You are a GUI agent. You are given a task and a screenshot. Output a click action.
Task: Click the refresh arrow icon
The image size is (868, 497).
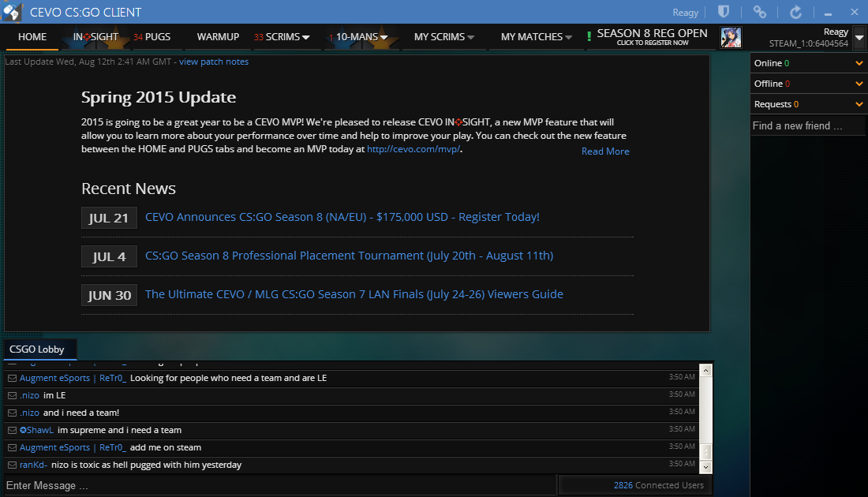click(795, 12)
